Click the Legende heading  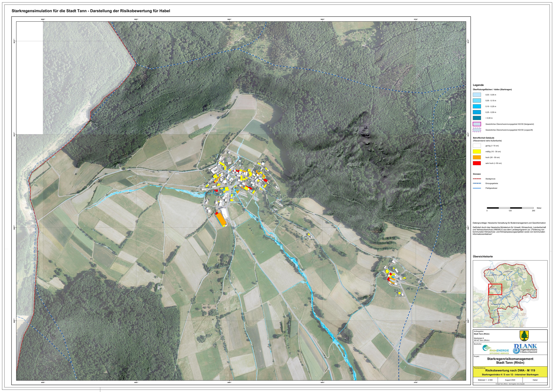tap(478, 85)
